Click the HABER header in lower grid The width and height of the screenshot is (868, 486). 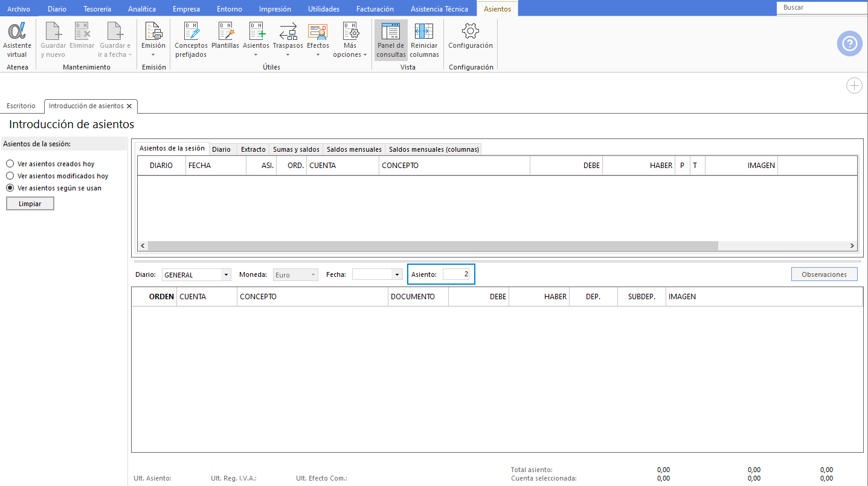[539, 297]
